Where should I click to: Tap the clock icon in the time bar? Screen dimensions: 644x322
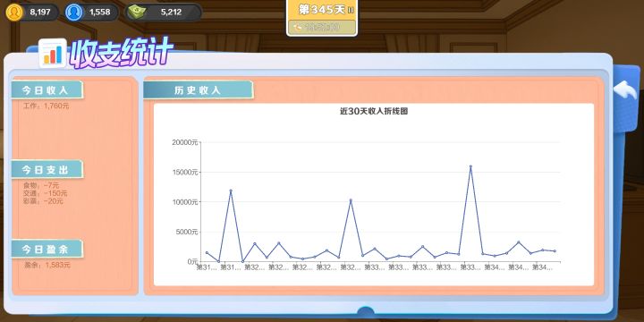[297, 28]
